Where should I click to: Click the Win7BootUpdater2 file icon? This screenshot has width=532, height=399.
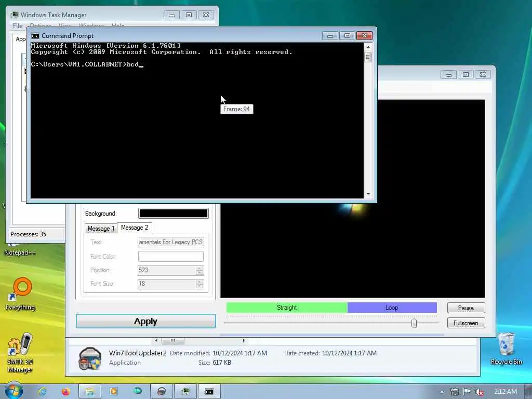89,358
